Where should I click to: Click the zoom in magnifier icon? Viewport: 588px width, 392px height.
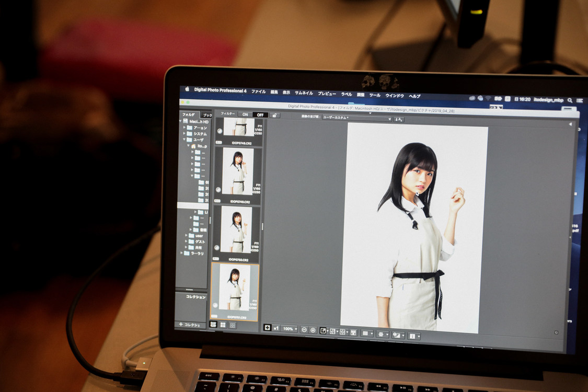[x=313, y=330]
